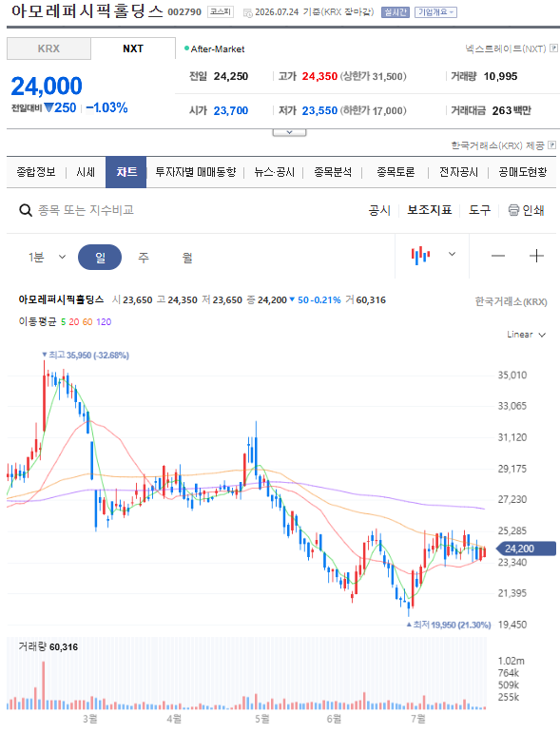Open help icon next to 넥스트레이드(NXT)
This screenshot has height=732, width=560.
click(x=554, y=48)
